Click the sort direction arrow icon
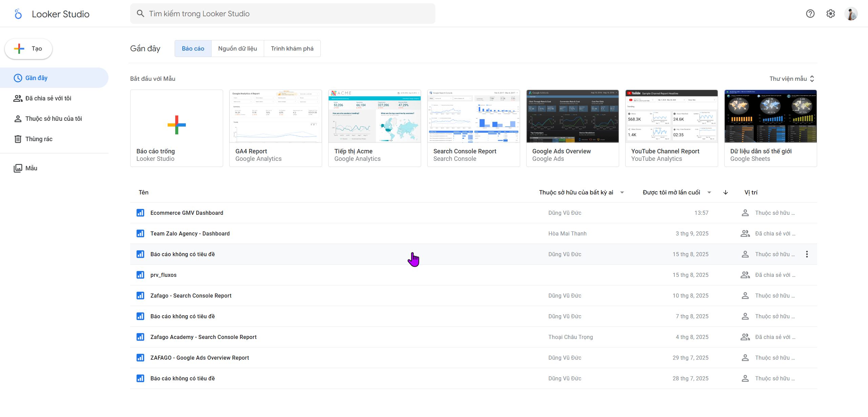 coord(725,192)
